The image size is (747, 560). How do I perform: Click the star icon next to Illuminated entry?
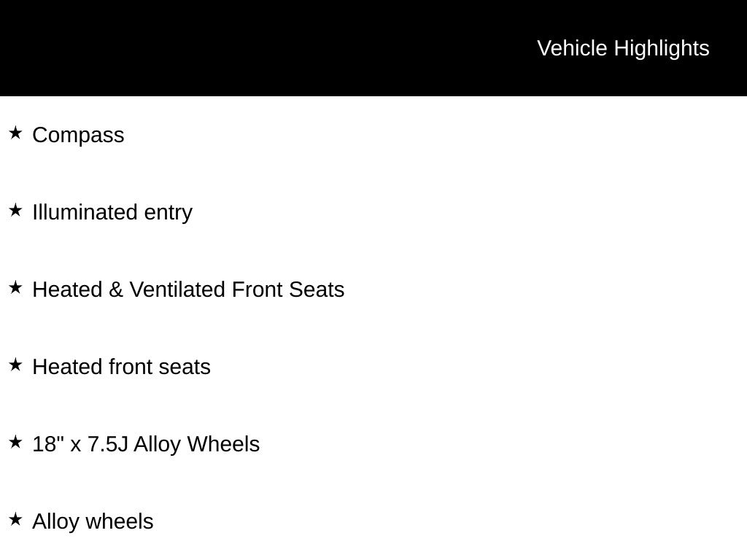[15, 211]
